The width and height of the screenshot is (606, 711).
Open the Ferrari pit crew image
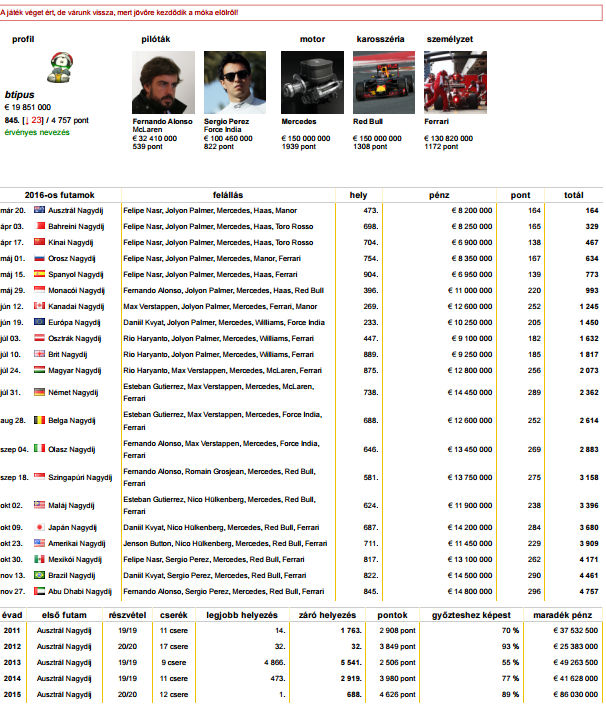[x=455, y=83]
